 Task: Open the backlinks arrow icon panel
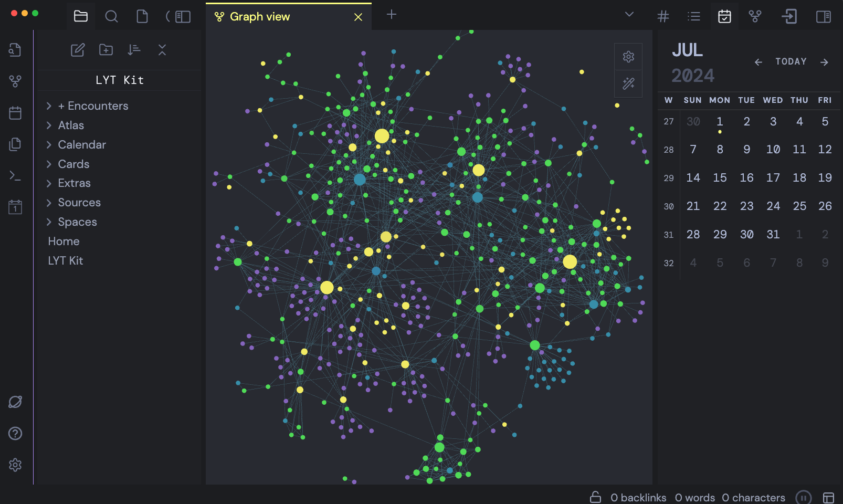(789, 16)
